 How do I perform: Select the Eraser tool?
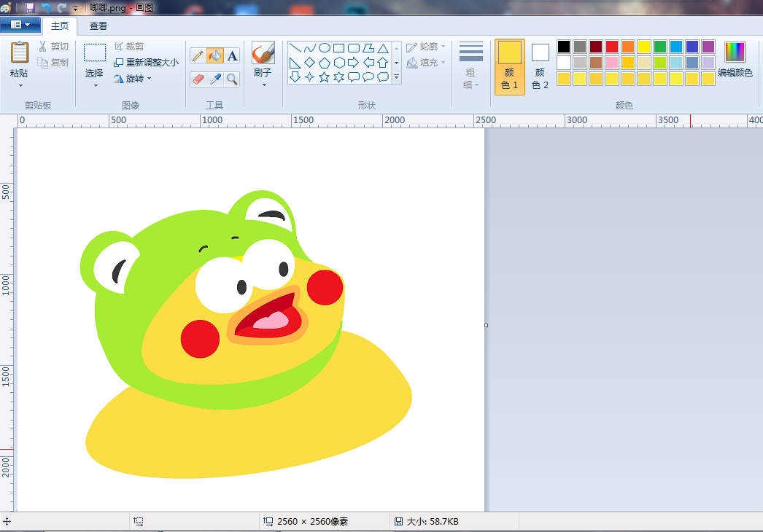[x=198, y=79]
